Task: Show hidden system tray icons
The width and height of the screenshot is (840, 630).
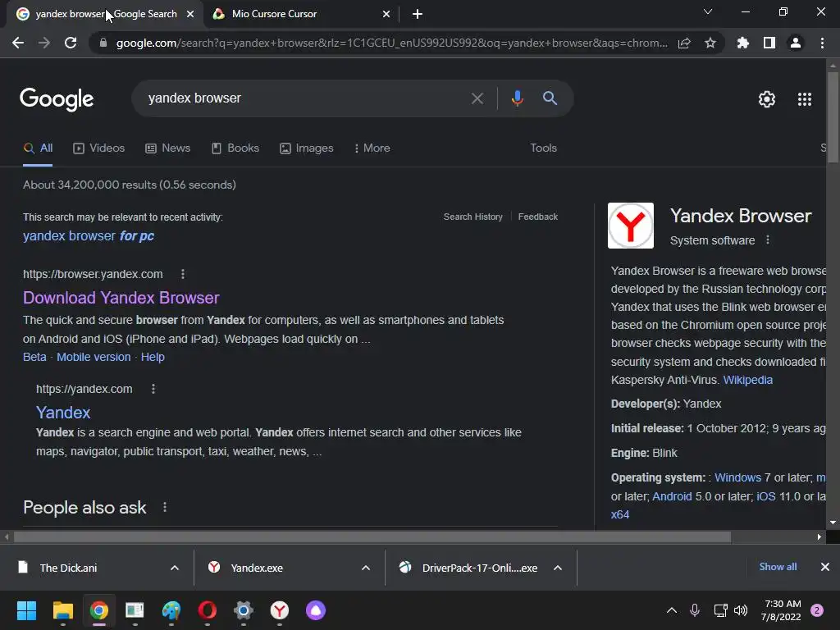Action: coord(671,610)
